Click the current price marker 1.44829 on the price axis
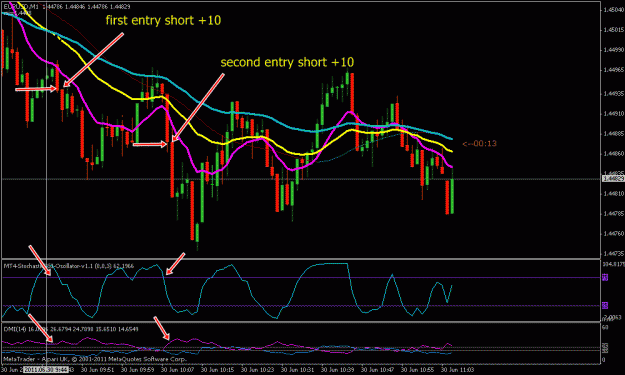The height and width of the screenshot is (375, 625). click(x=613, y=179)
